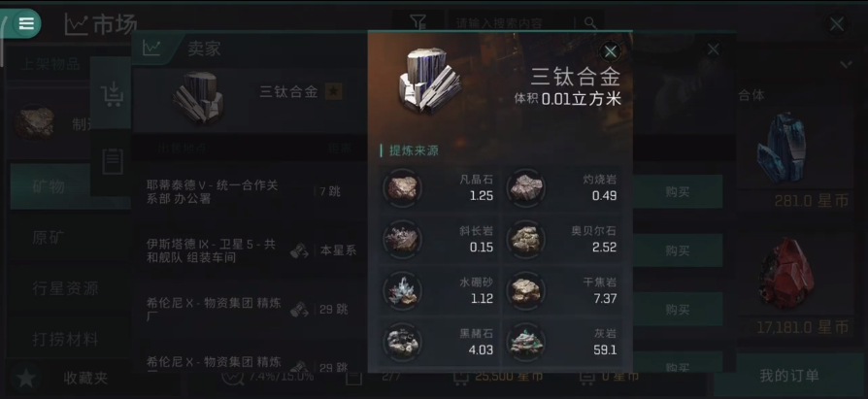Select the 凡晶石 ore source icon
The width and height of the screenshot is (868, 399).
point(403,187)
